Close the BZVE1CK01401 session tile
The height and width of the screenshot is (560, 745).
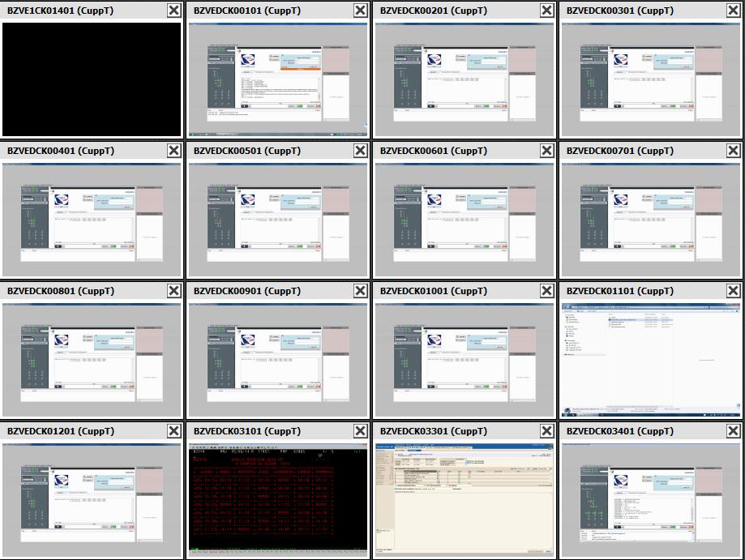(173, 11)
